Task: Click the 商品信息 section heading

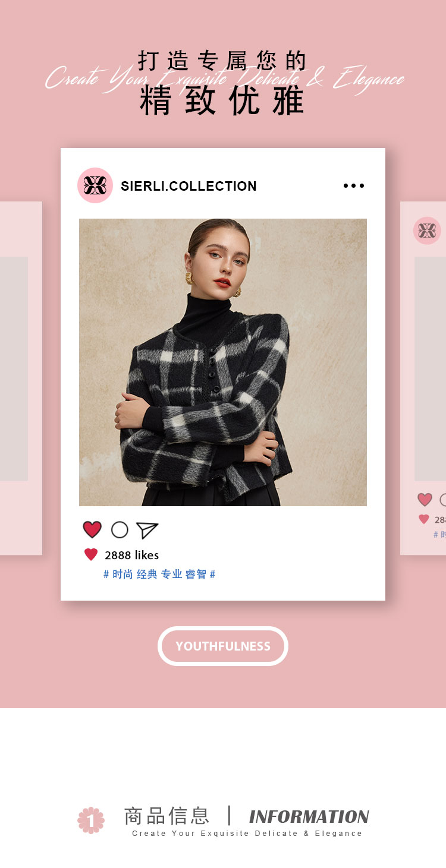Action: click(x=167, y=816)
